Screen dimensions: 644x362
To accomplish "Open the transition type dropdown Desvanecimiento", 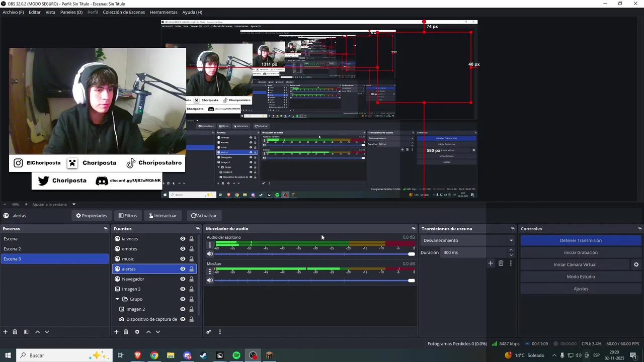I will pyautogui.click(x=467, y=240).
